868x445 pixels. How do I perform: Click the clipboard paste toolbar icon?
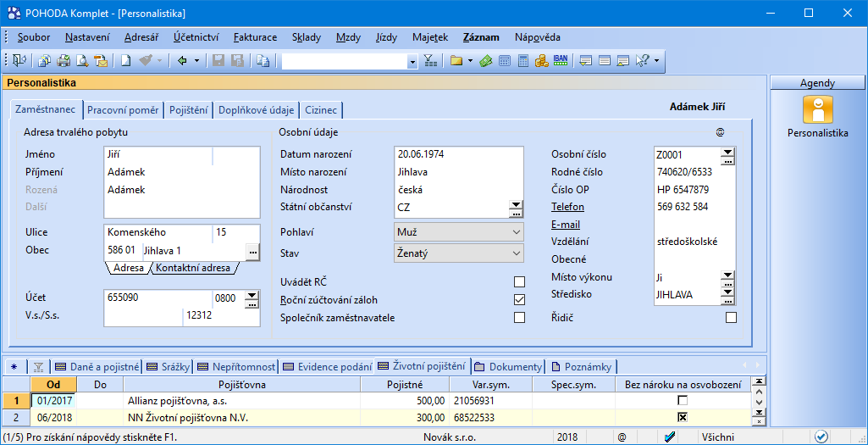pyautogui.click(x=263, y=61)
